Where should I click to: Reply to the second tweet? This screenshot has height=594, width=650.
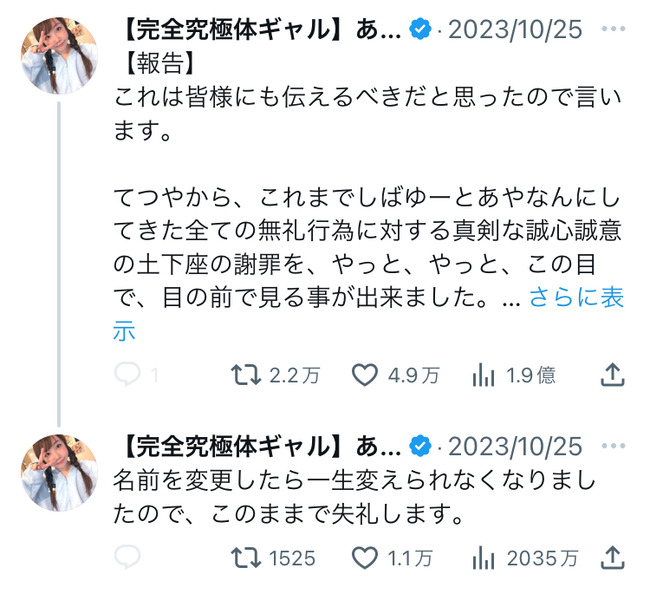pos(127,555)
